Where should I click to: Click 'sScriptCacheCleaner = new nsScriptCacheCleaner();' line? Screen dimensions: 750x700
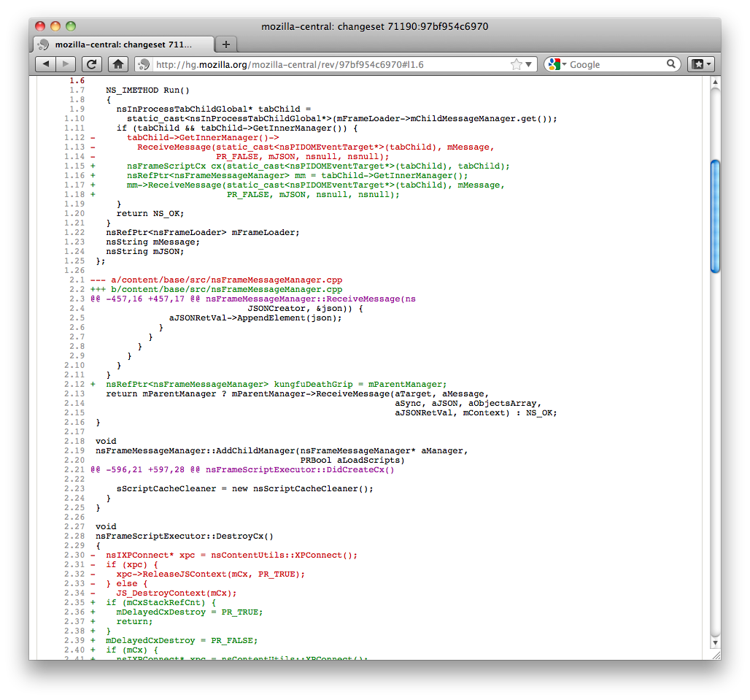click(245, 488)
